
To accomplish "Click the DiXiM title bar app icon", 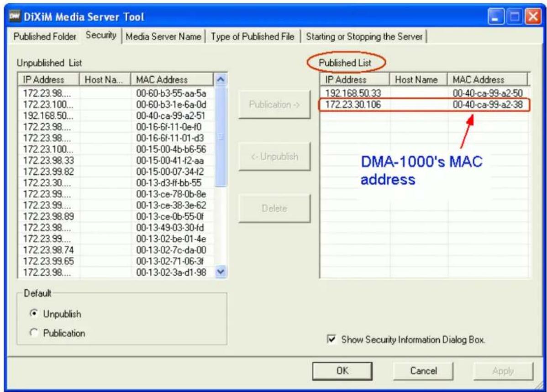I will (15, 16).
